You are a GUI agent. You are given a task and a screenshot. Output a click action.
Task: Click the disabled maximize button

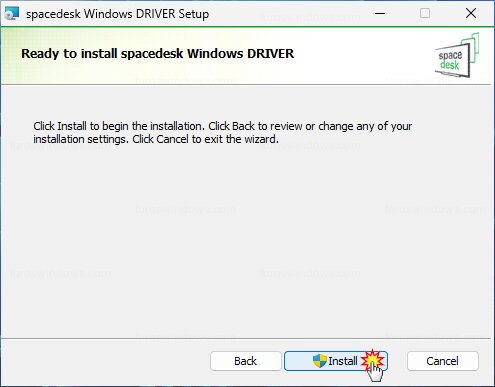point(425,14)
